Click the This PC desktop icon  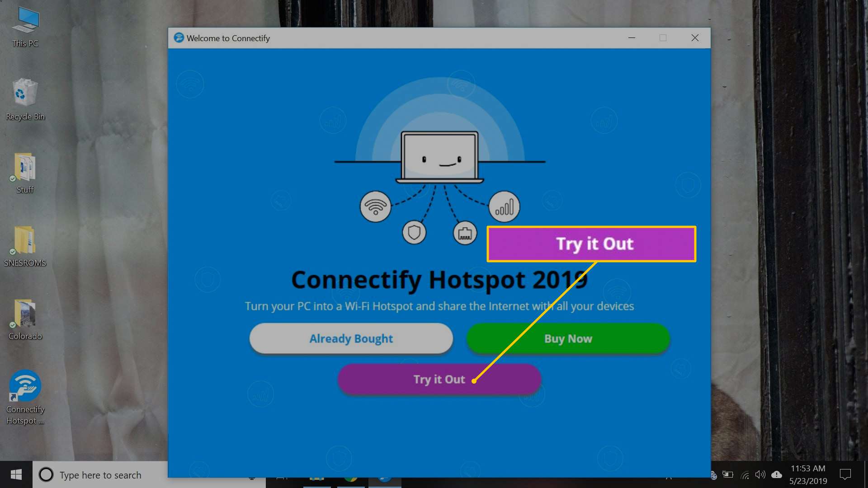25,23
